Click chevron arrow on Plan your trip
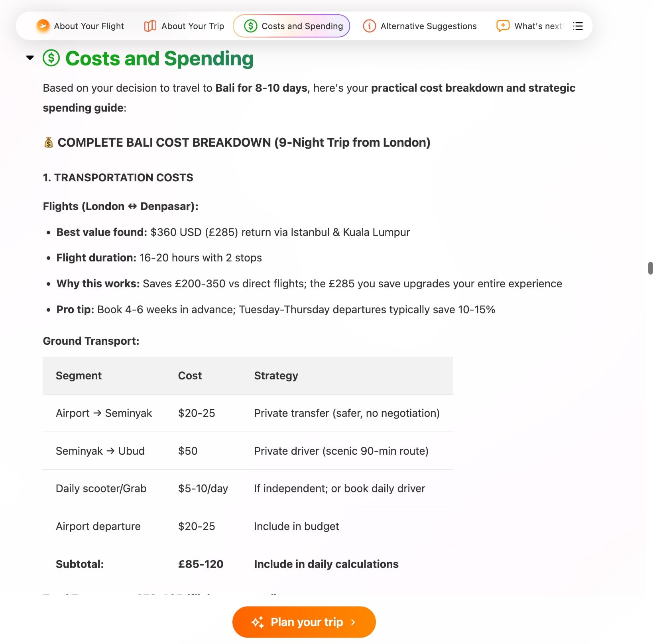Screen dimensions: 653x644 click(x=353, y=622)
